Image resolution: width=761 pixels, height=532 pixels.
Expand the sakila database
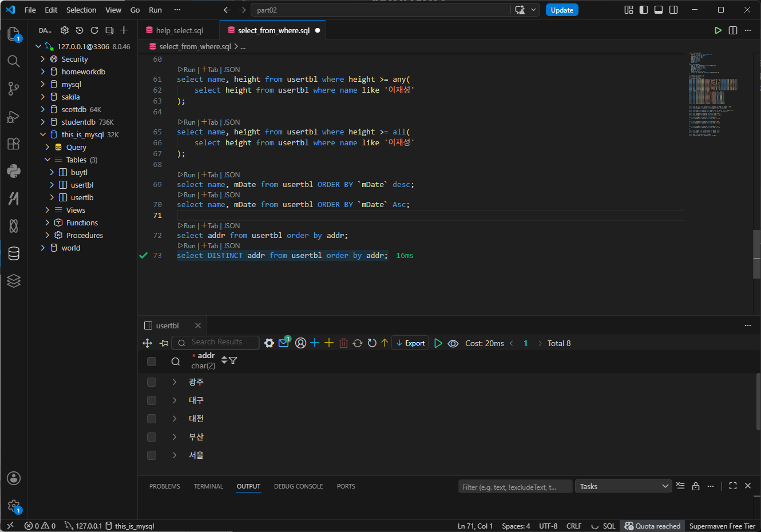point(43,97)
